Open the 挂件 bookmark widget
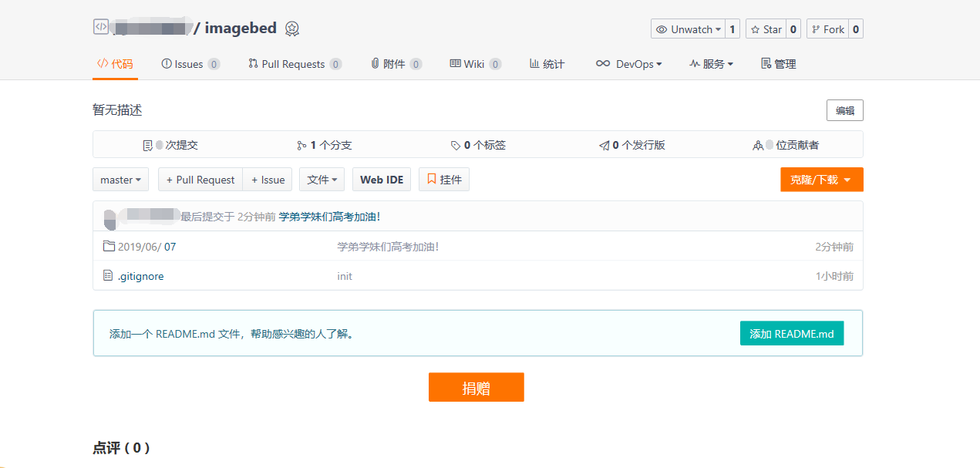 tap(444, 179)
